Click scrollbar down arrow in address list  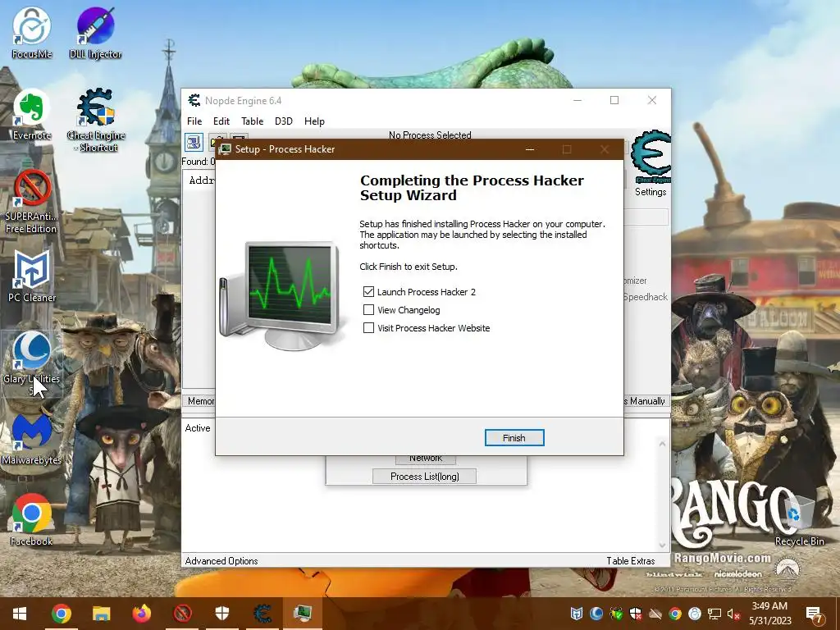(662, 546)
